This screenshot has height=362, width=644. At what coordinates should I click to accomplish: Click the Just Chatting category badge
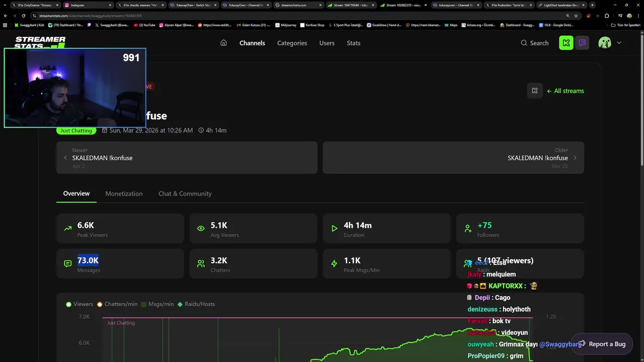click(x=76, y=131)
